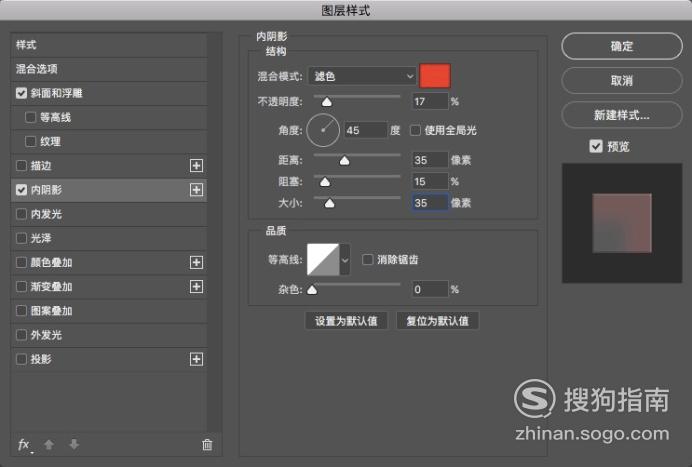Click 不透明度 value field 17
Viewport: 692px width, 467px height.
(430, 102)
